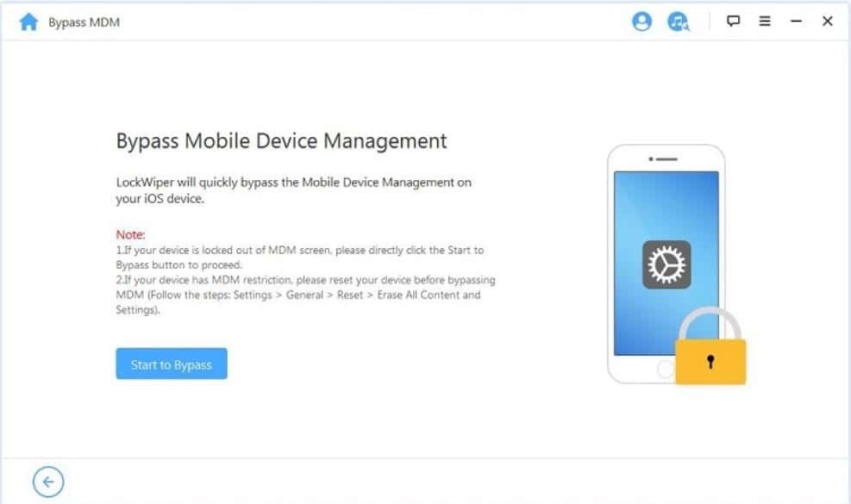Image resolution: width=851 pixels, height=504 pixels.
Task: Click note line about locked out MDM screen
Action: click(x=299, y=258)
